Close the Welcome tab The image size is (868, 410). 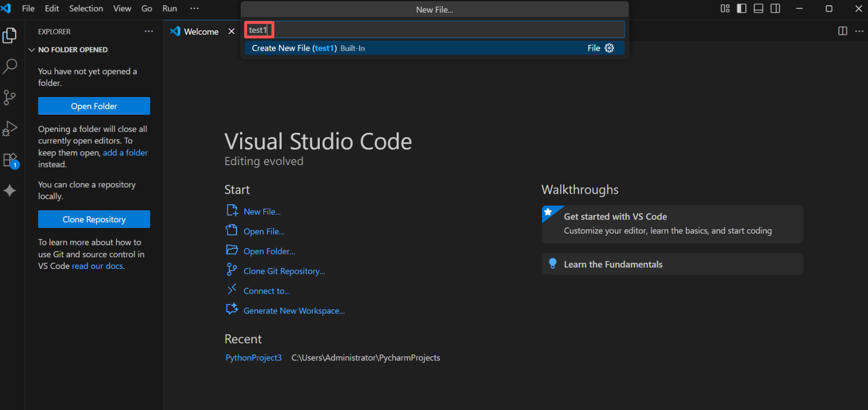(231, 31)
